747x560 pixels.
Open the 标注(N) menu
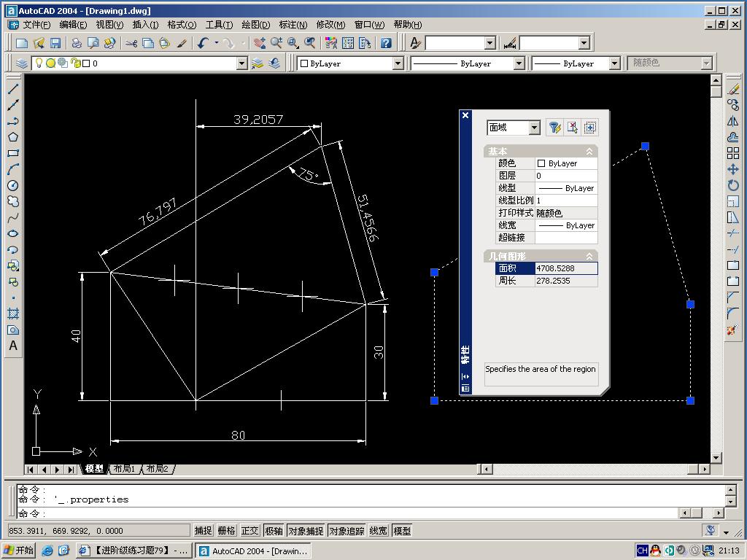pos(293,25)
